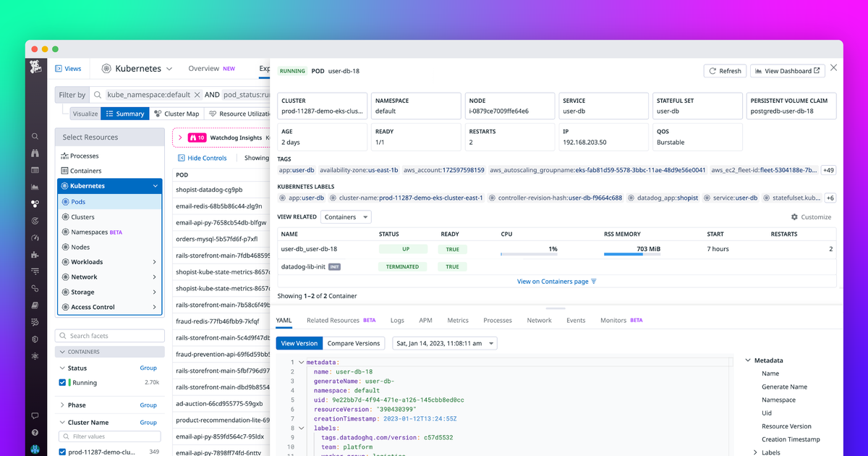The height and width of the screenshot is (456, 868).
Task: Click the View Dashboard button
Action: pyautogui.click(x=788, y=71)
